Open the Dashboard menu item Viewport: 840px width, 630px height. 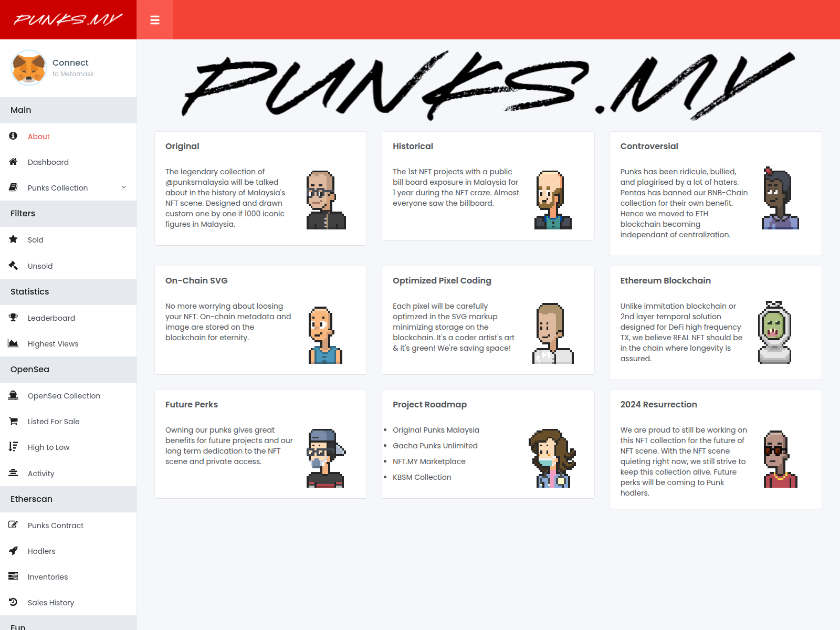(68, 162)
